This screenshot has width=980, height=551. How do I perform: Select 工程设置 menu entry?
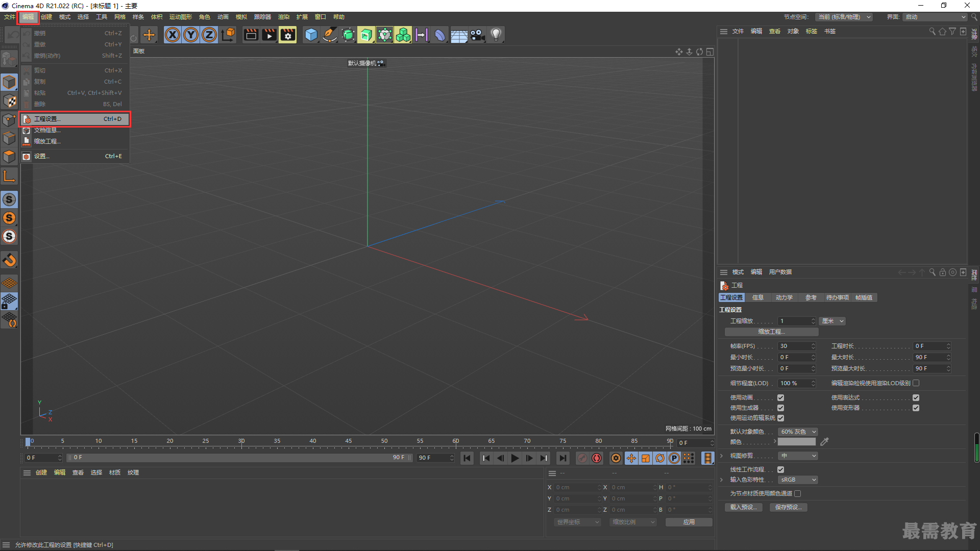[75, 119]
